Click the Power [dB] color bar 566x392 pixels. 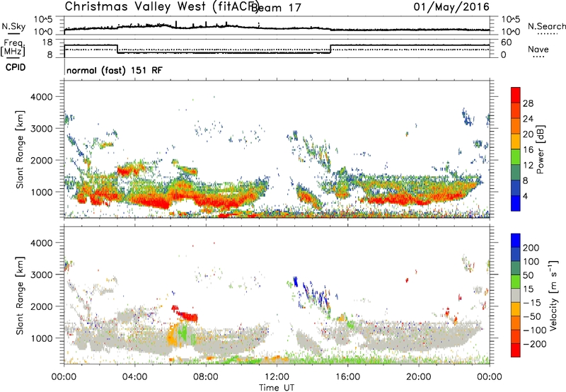[x=516, y=149]
